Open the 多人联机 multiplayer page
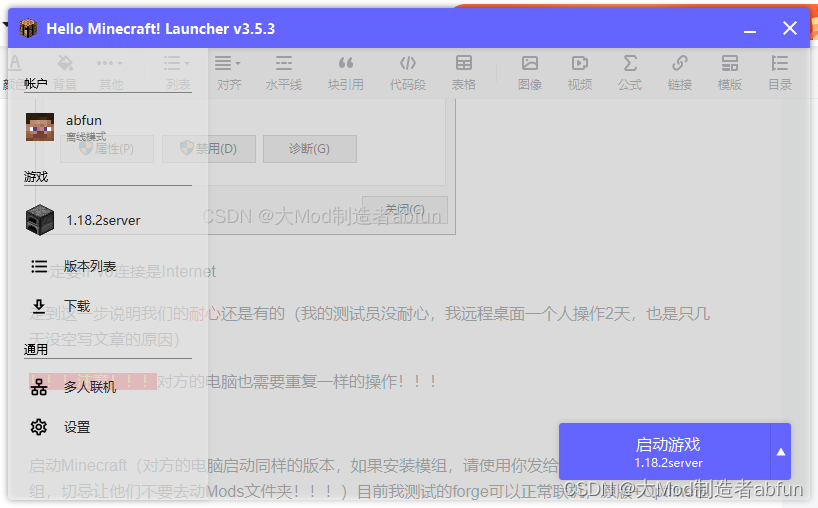Viewport: 818px width, 508px height. (x=108, y=387)
